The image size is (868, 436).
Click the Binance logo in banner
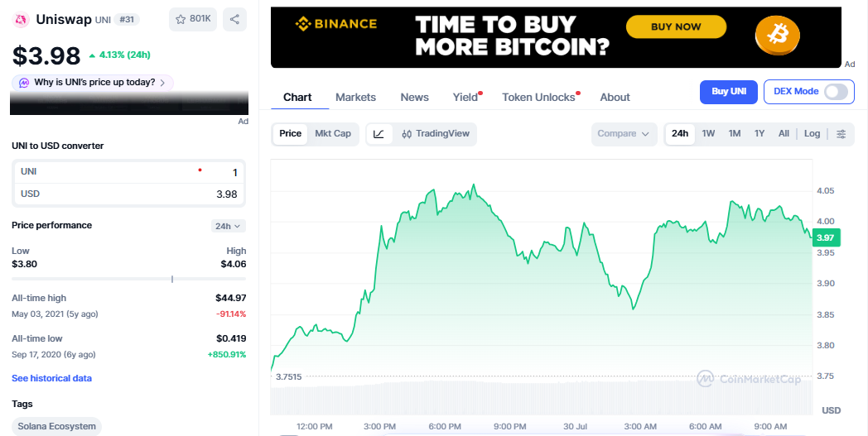click(336, 24)
